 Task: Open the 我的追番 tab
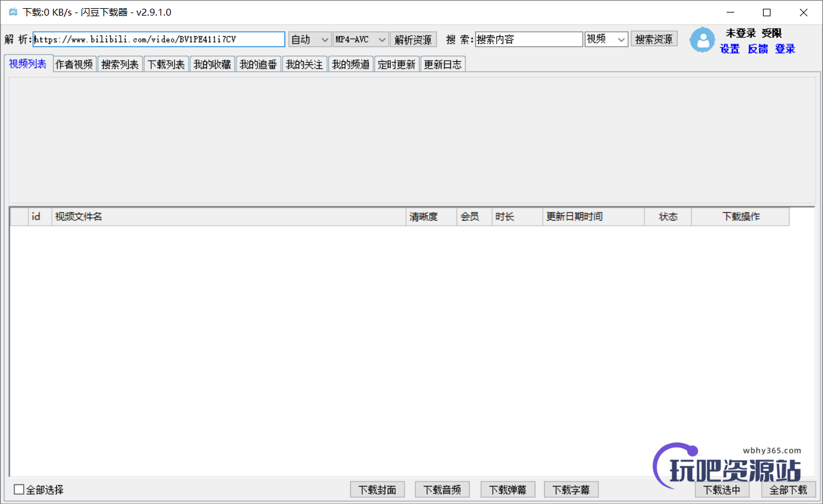pyautogui.click(x=258, y=64)
